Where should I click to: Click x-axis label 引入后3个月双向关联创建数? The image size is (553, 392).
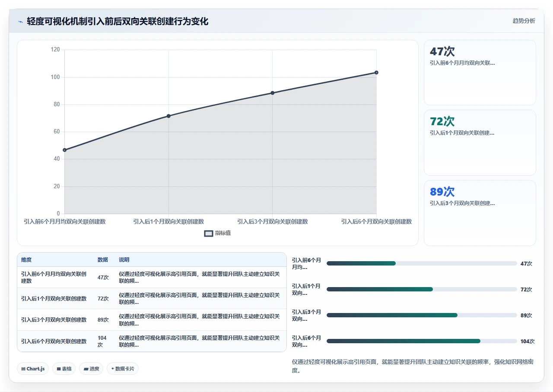click(273, 221)
